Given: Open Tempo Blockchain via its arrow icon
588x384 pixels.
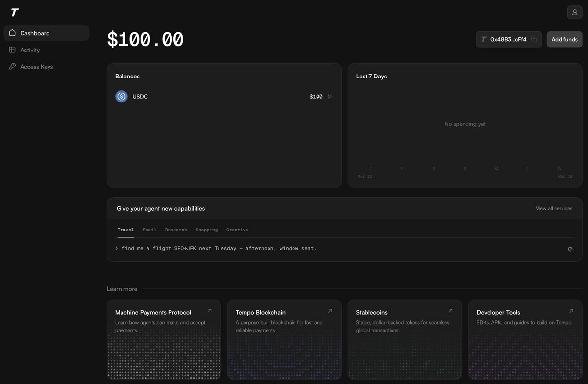Looking at the screenshot, I should pos(330,311).
